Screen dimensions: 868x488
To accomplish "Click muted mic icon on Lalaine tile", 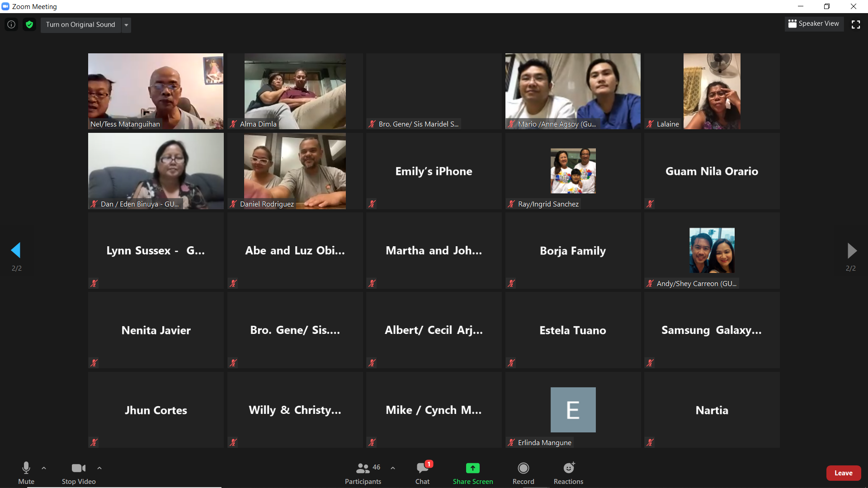I will point(650,124).
